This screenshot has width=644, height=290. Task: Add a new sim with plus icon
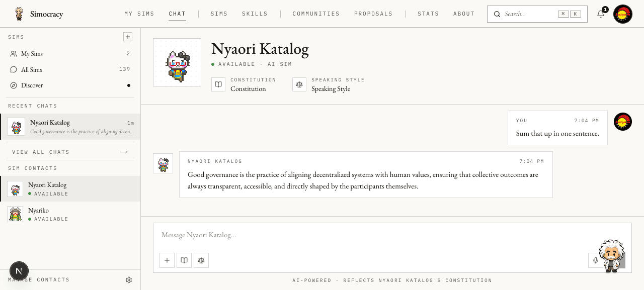coord(128,37)
